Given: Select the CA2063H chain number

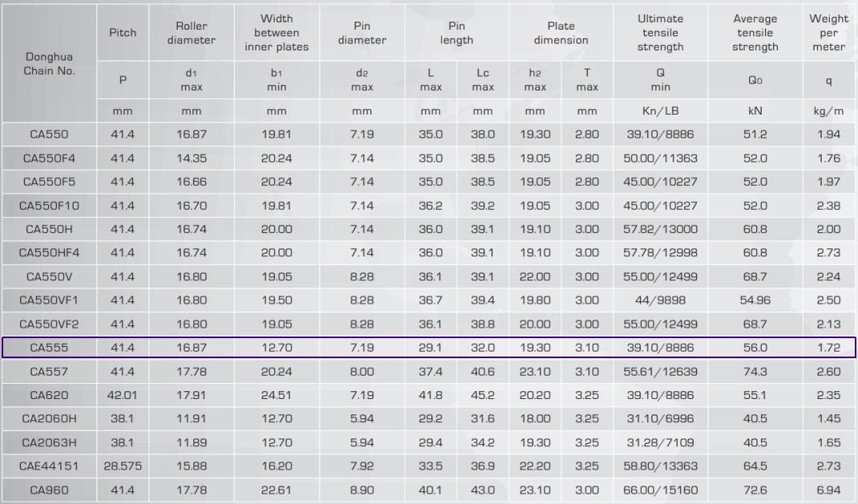Looking at the screenshot, I should (x=49, y=443).
